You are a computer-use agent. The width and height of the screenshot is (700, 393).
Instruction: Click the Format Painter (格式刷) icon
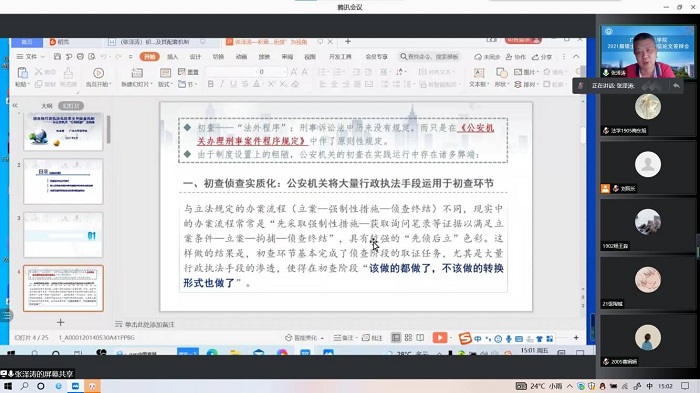pyautogui.click(x=68, y=77)
